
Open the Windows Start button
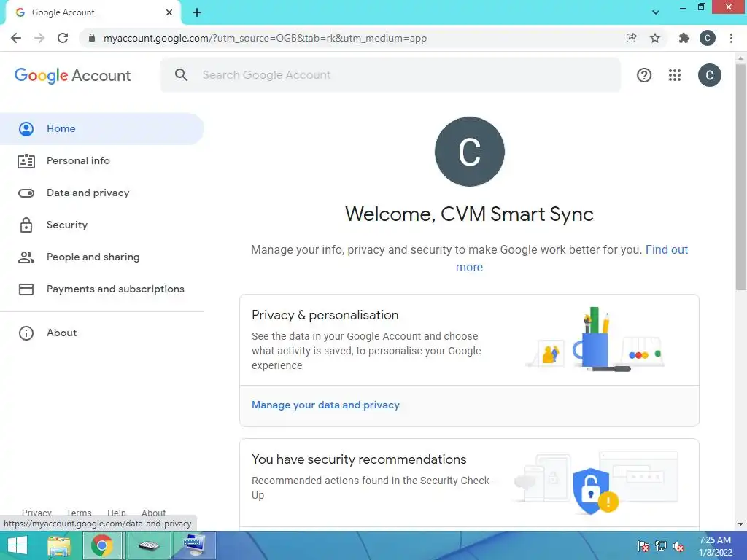(x=18, y=545)
